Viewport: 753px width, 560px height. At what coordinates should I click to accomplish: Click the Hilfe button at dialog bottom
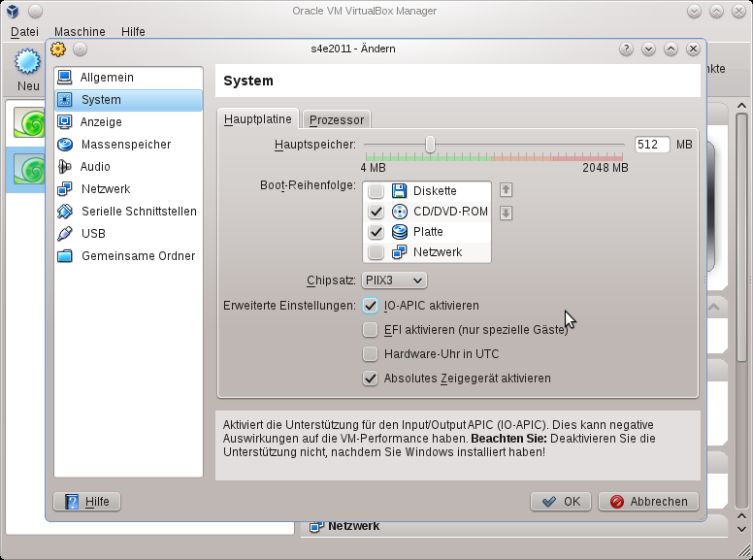click(x=87, y=502)
